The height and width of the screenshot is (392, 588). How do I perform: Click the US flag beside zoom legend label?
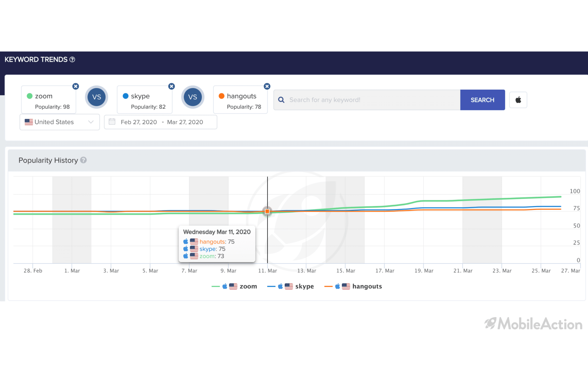[233, 286]
